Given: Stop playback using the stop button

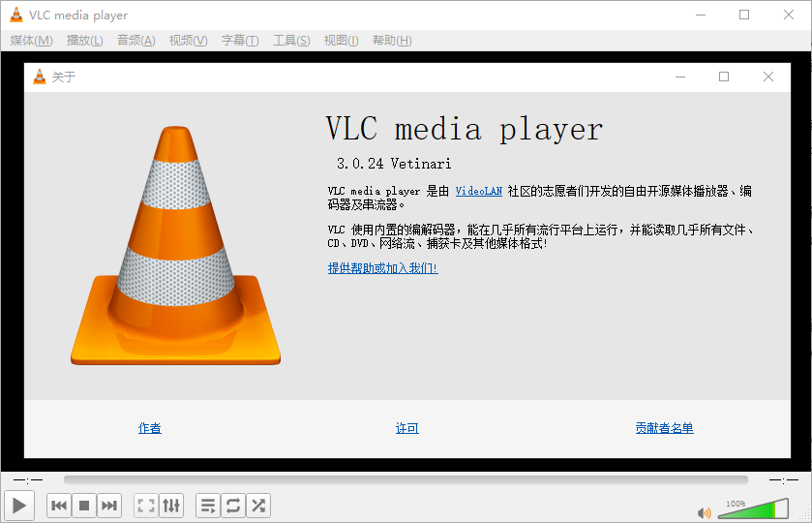Looking at the screenshot, I should (84, 506).
